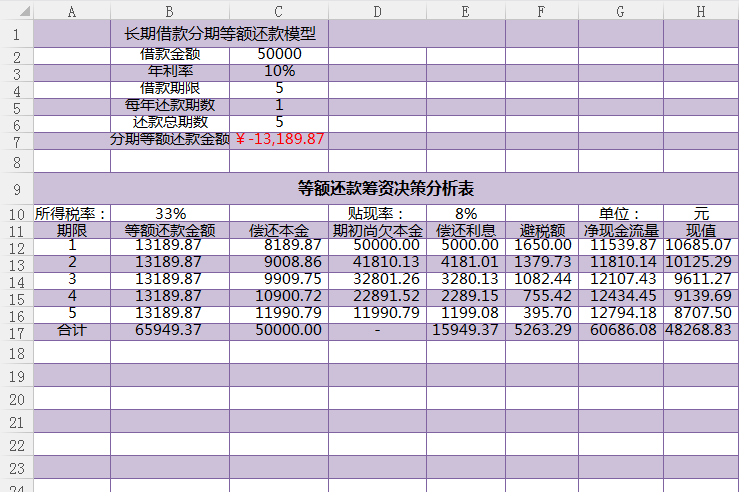Click the income tax rate cell 33%
739x492 pixels.
click(170, 214)
